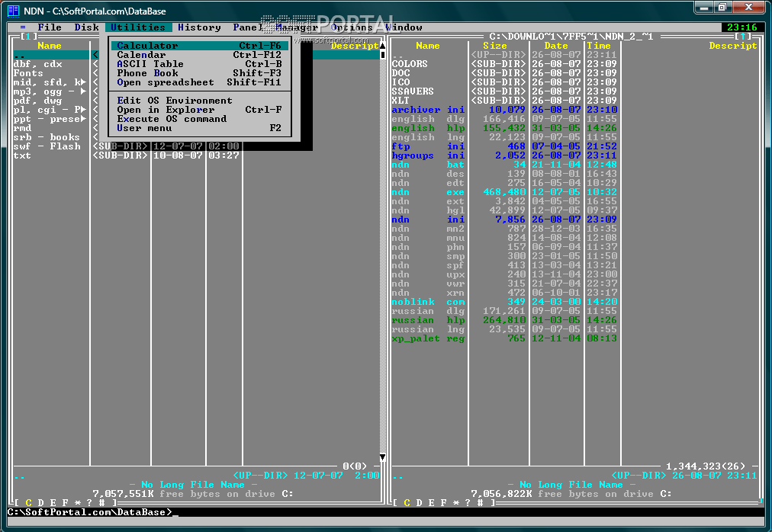
Task: Switch left panel to drive D
Action: (x=41, y=503)
